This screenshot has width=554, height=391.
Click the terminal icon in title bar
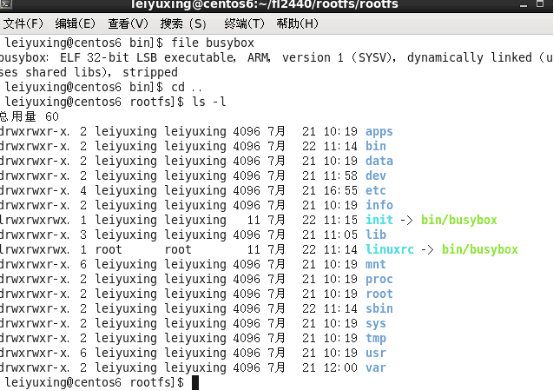[x=6, y=4]
